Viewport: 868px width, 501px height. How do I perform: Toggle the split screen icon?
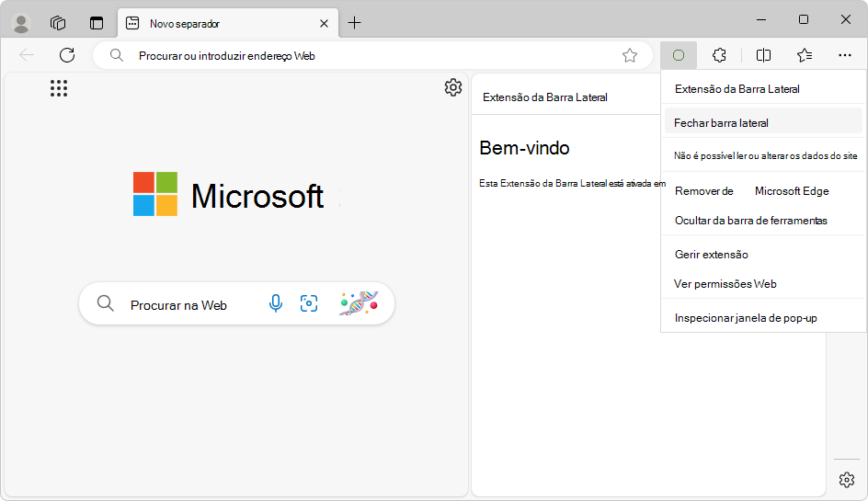click(763, 55)
